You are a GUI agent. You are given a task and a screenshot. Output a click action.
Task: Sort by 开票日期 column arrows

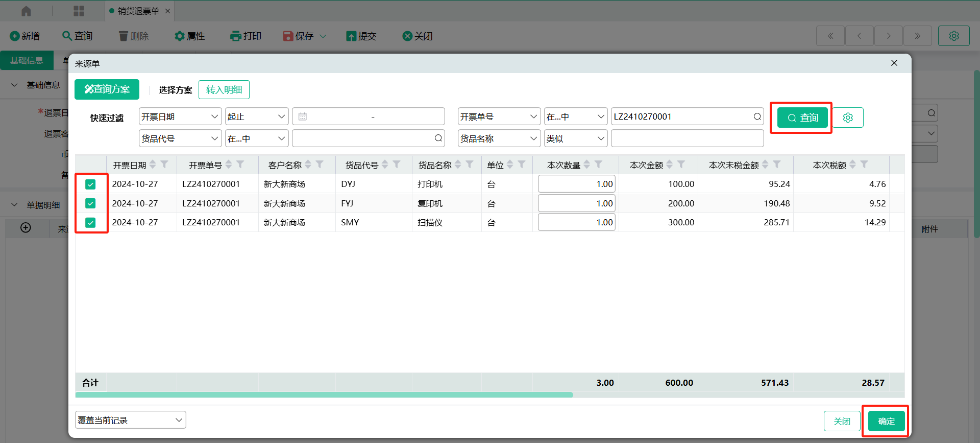[153, 165]
